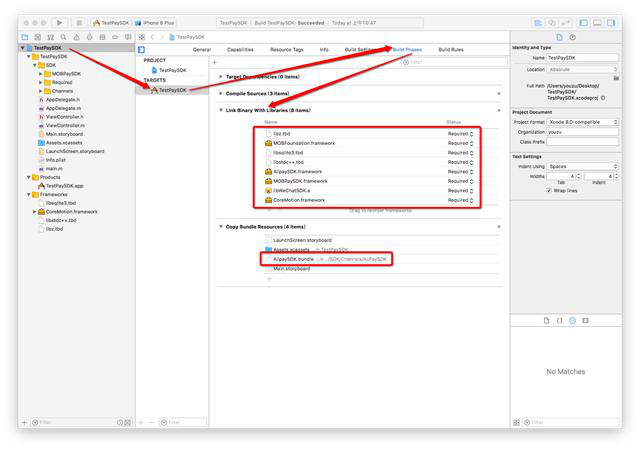This screenshot has width=640, height=450.
Task: Expand the Target Dependencies section
Action: coord(221,76)
